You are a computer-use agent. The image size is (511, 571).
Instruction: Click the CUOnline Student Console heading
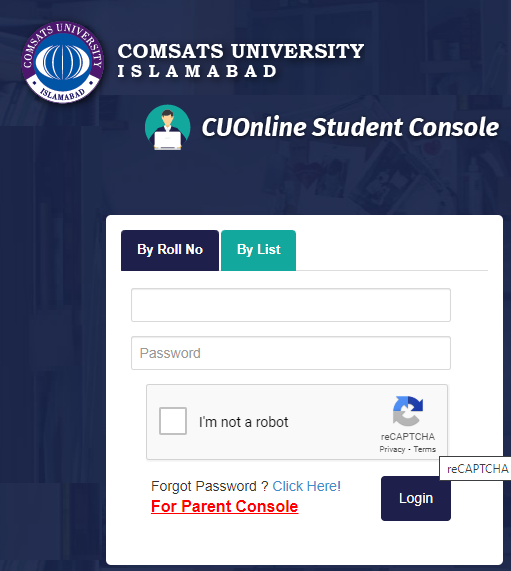click(350, 127)
